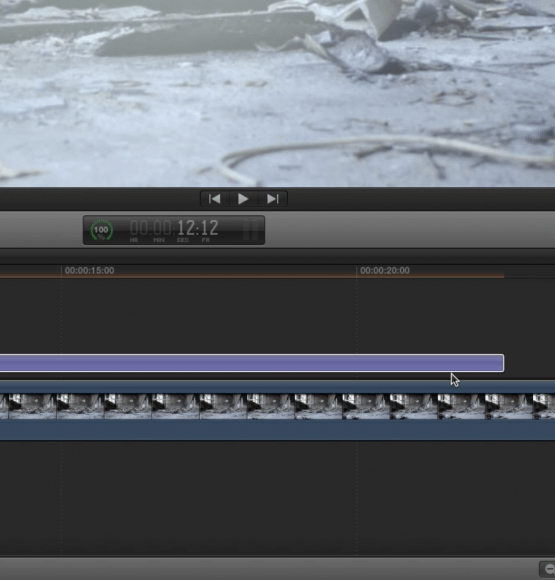This screenshot has width=555, height=580.
Task: Jump to the next edit point
Action: pos(273,199)
